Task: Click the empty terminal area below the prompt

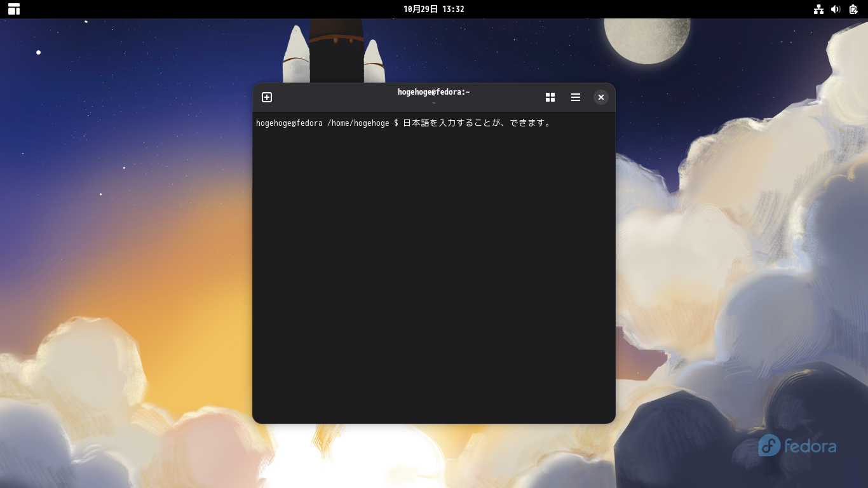Action: [434, 273]
